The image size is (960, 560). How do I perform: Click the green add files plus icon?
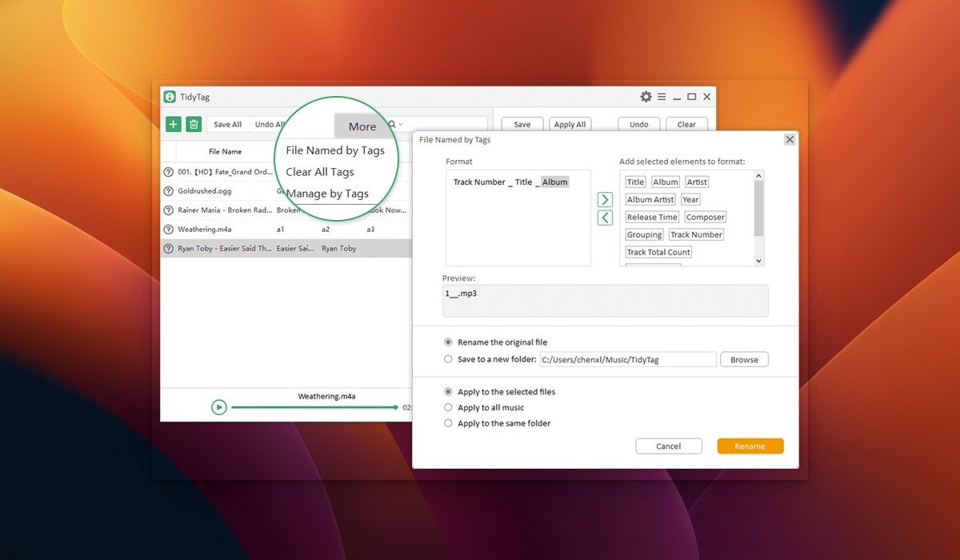coord(174,124)
